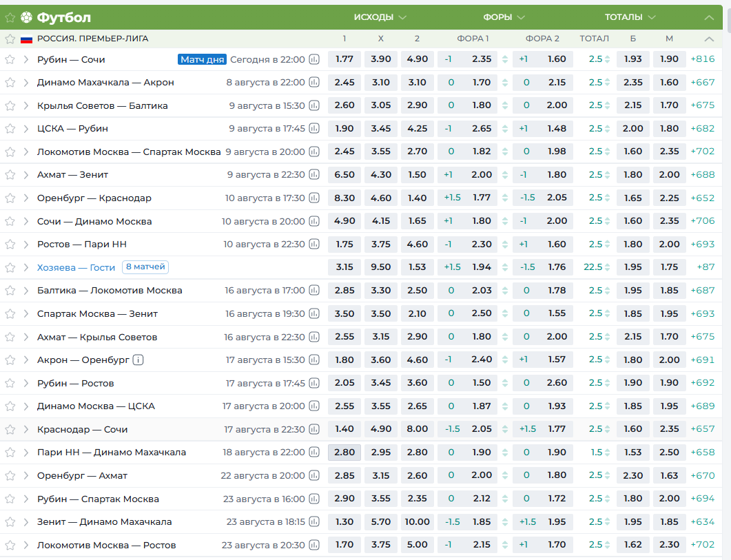
Task: Star the Ахмат — Зенит match
Action: 10,175
